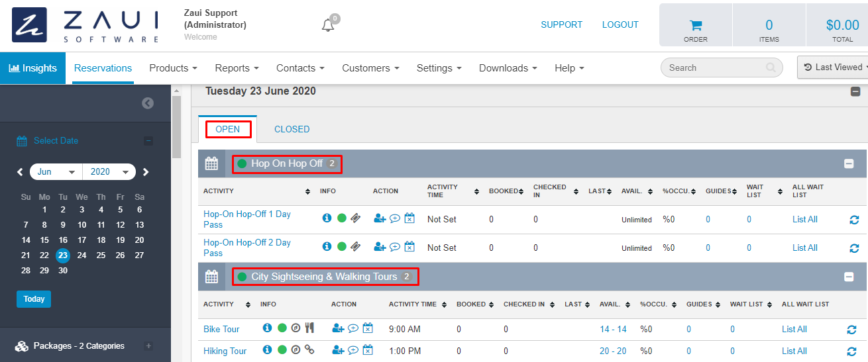The width and height of the screenshot is (868, 362).
Task: Refresh the Bike Tour row
Action: tap(851, 330)
